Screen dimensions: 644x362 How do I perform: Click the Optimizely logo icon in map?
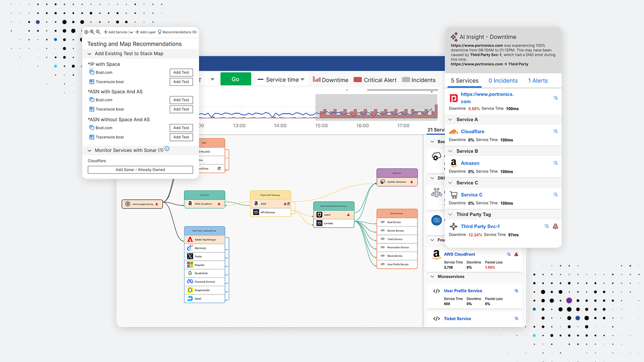[190, 248]
